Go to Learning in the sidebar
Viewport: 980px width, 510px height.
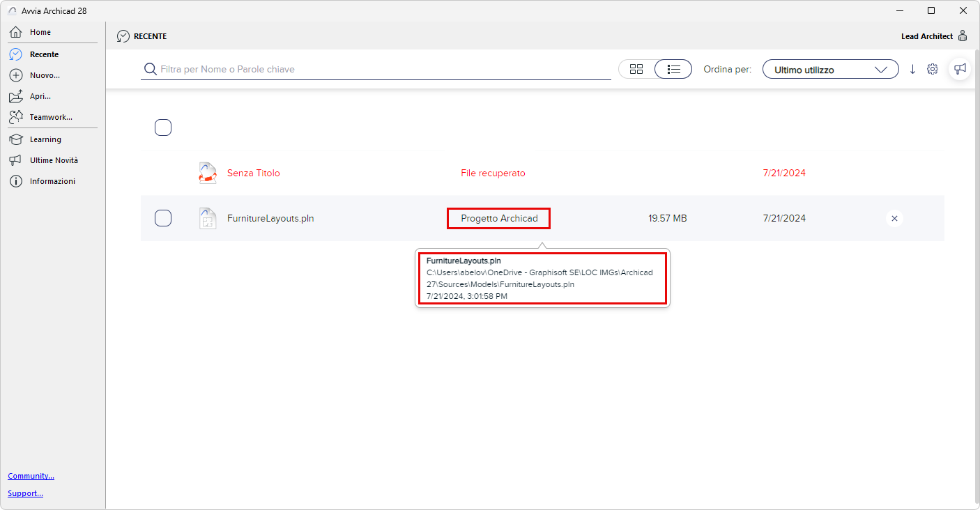click(45, 139)
